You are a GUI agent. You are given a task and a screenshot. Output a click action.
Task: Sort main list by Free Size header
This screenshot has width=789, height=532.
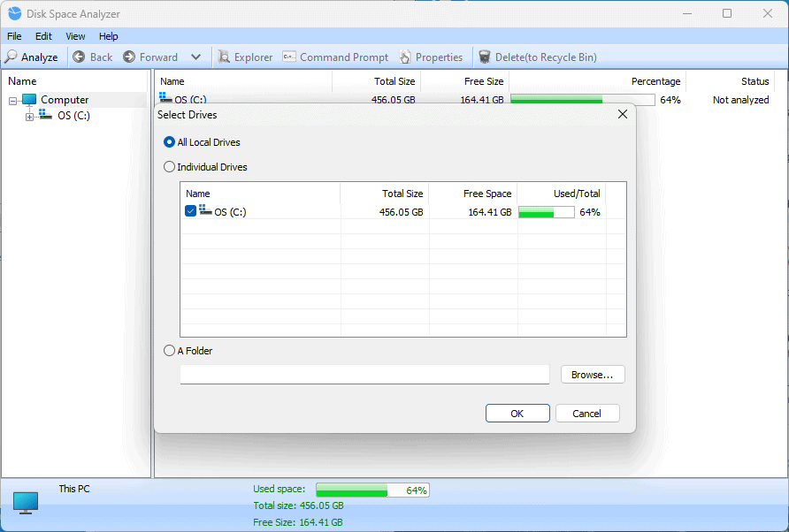[x=465, y=81]
